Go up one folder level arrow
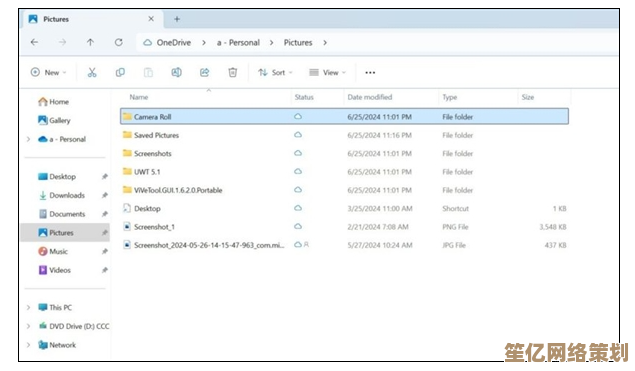Viewport: 635px width, 371px height. pos(90,42)
